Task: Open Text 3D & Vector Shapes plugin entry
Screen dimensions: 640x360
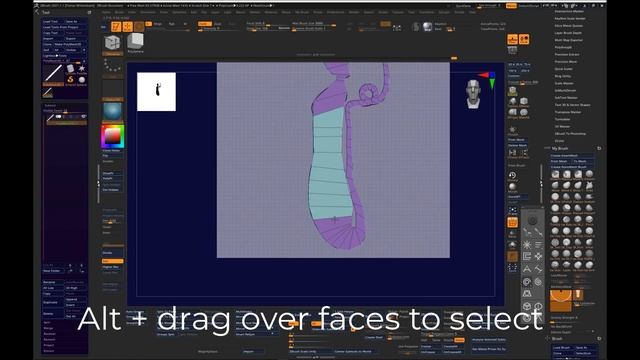Action: tap(572, 105)
